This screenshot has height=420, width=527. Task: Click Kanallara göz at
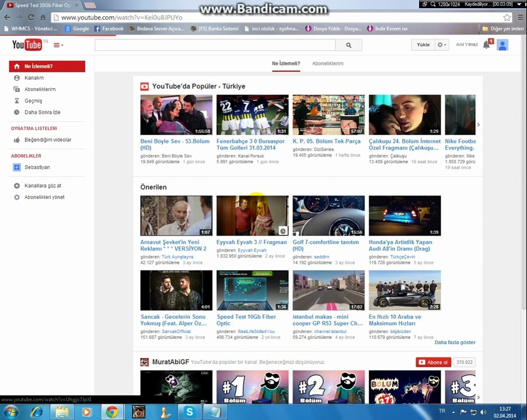pyautogui.click(x=43, y=185)
